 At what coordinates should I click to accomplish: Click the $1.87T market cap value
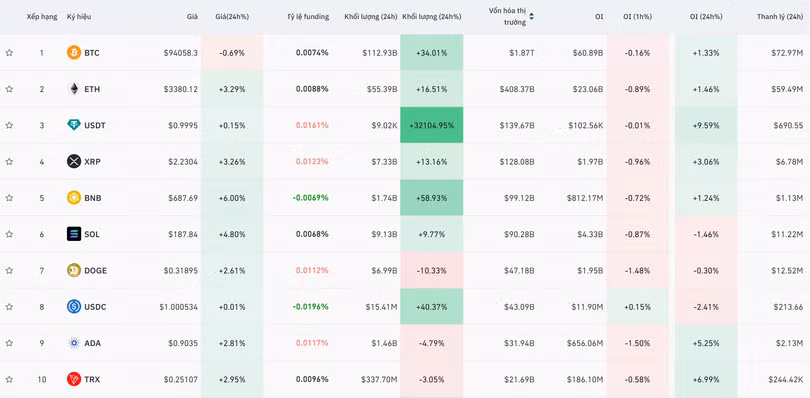[x=522, y=53]
